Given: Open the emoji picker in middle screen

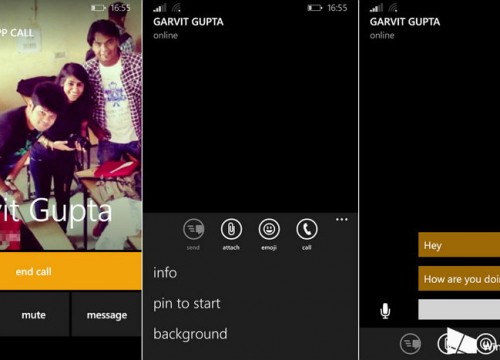Looking at the screenshot, I should coord(269,229).
